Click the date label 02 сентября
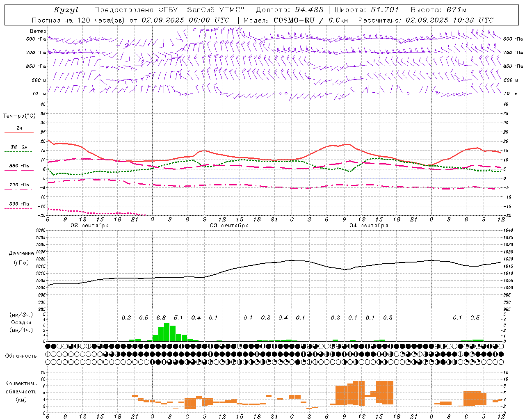The image size is (525, 420). [90, 226]
